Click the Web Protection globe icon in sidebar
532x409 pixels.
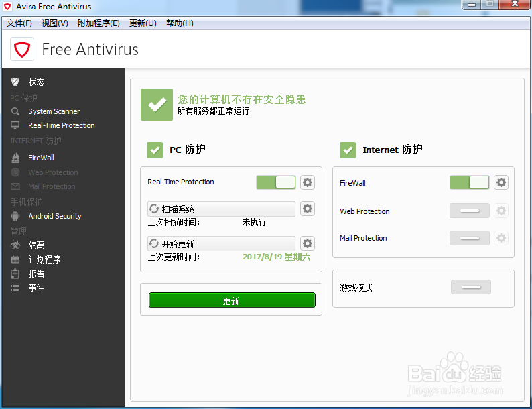pos(15,172)
